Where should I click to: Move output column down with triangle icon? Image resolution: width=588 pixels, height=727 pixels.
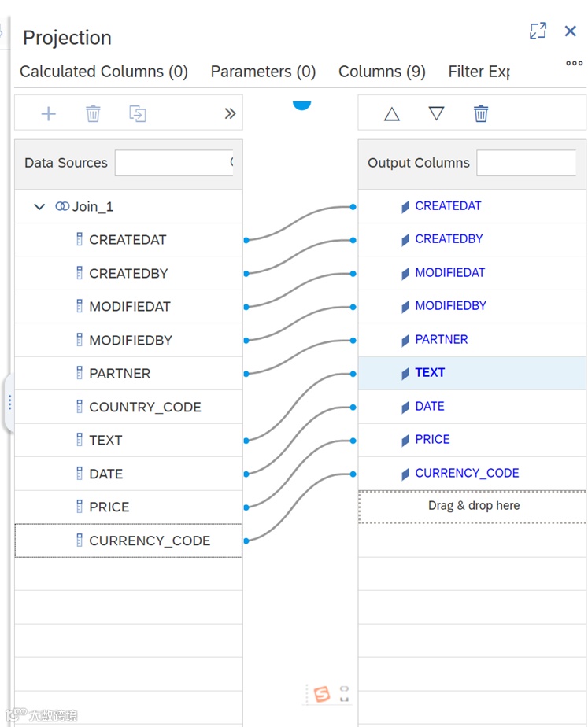436,114
